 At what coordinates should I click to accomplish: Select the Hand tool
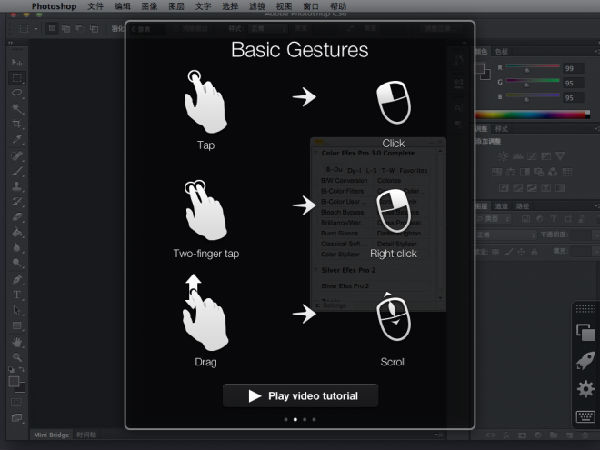pos(17,341)
